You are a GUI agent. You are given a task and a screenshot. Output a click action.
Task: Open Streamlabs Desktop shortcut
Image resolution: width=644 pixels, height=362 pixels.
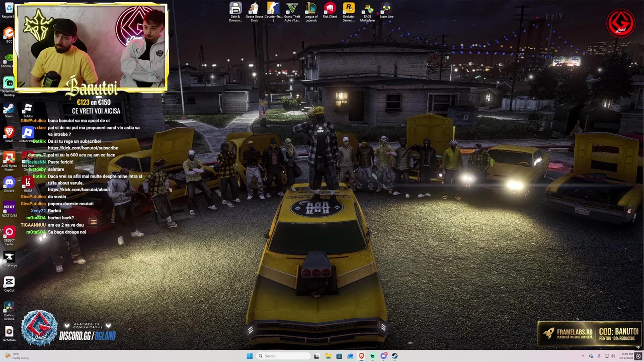tap(9, 87)
